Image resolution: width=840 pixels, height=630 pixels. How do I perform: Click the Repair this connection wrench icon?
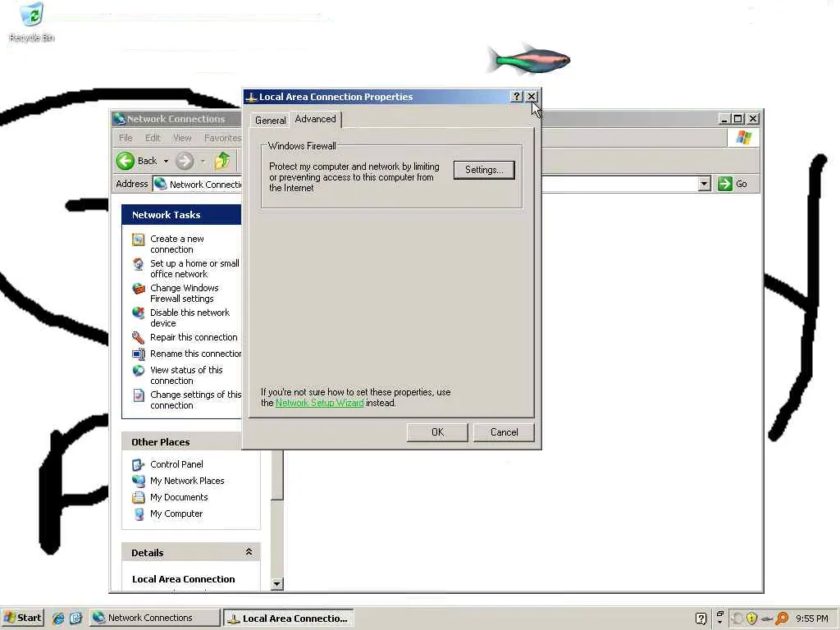(138, 337)
